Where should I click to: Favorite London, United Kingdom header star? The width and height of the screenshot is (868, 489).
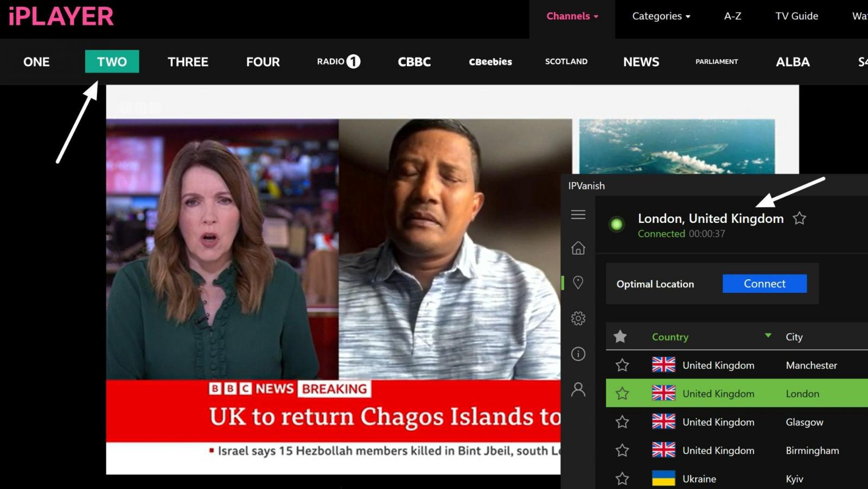[800, 218]
